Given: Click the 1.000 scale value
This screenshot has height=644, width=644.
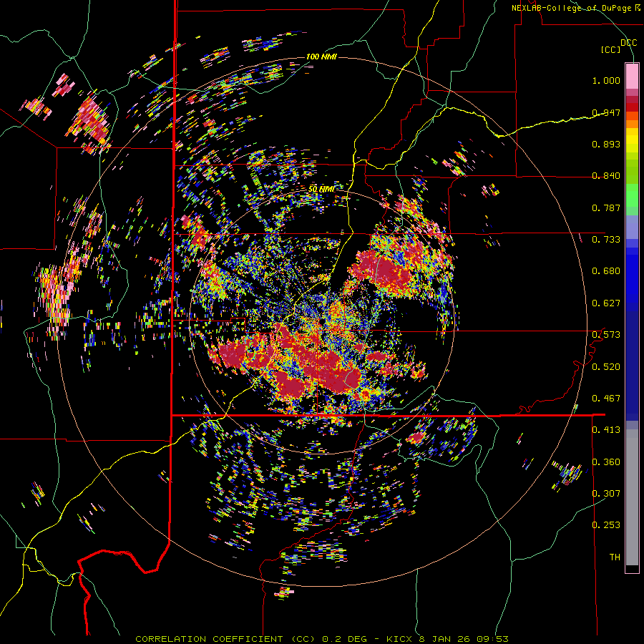Looking at the screenshot, I should pos(606,80).
